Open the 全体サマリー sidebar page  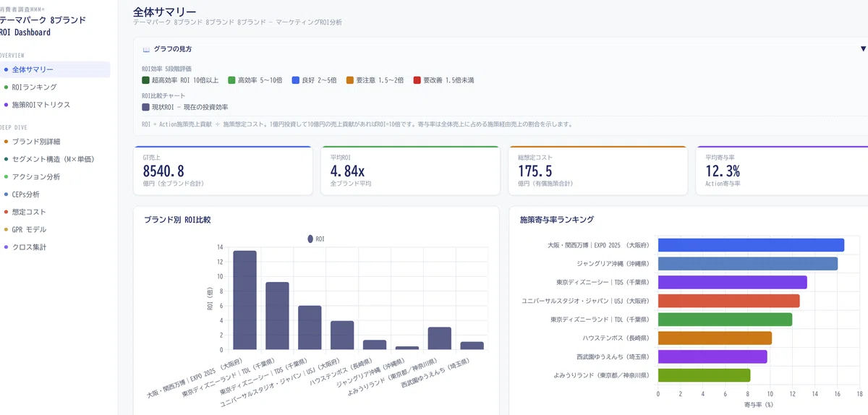(54, 69)
